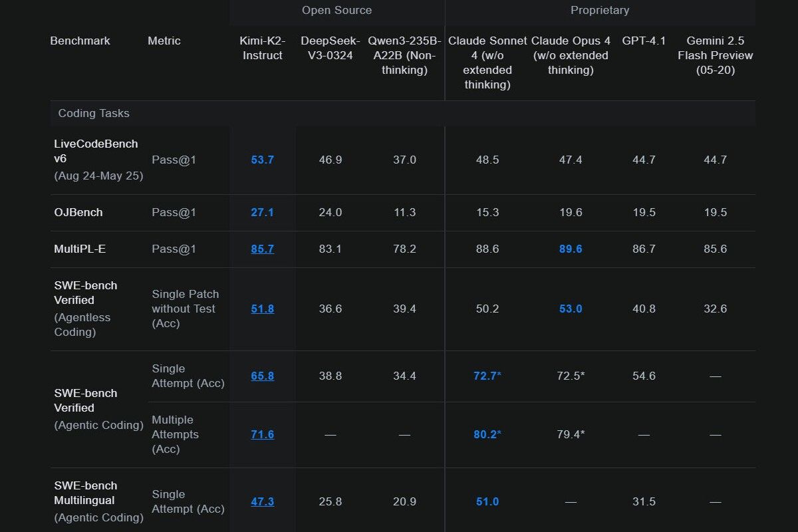Click the 71.6 Multiple Attempts score link
The height and width of the screenshot is (532, 798).
tap(262, 435)
